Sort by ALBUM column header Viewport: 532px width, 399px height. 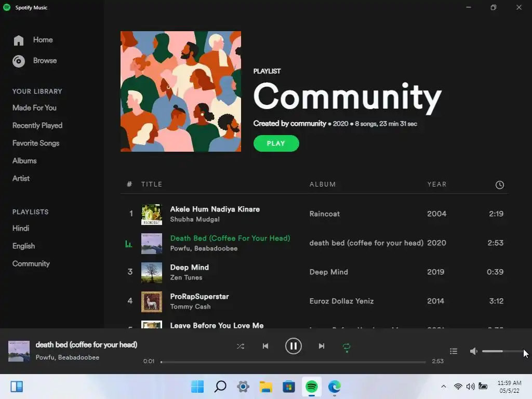322,184
